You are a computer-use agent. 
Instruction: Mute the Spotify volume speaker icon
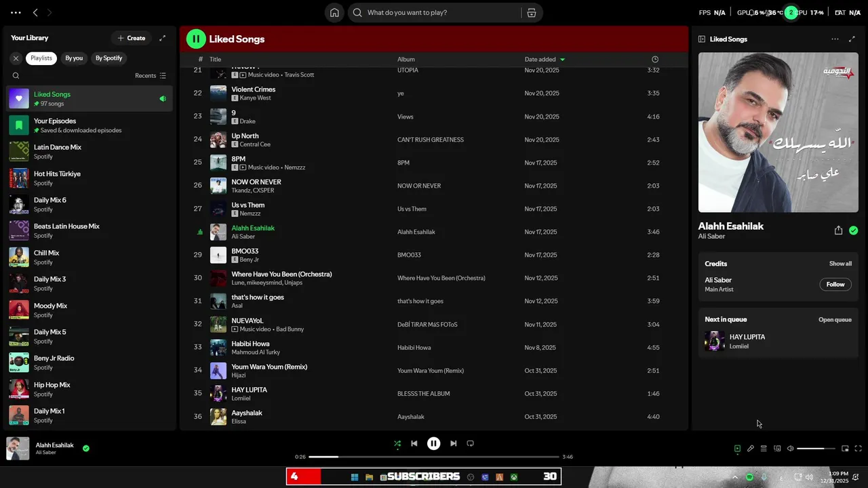tap(790, 449)
